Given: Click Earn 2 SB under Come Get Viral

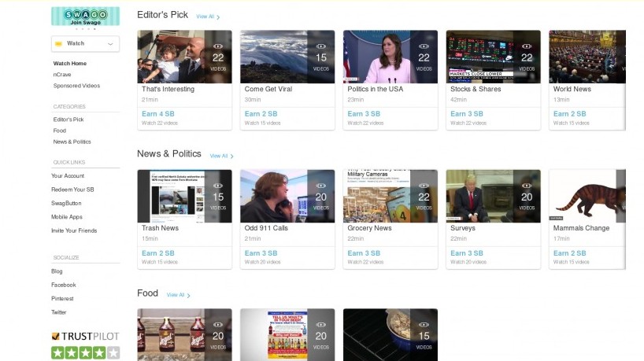Looking at the screenshot, I should [261, 114].
